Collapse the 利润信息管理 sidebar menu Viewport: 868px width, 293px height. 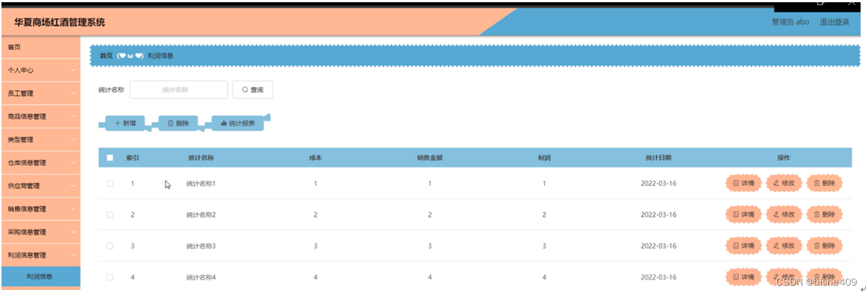[41, 255]
